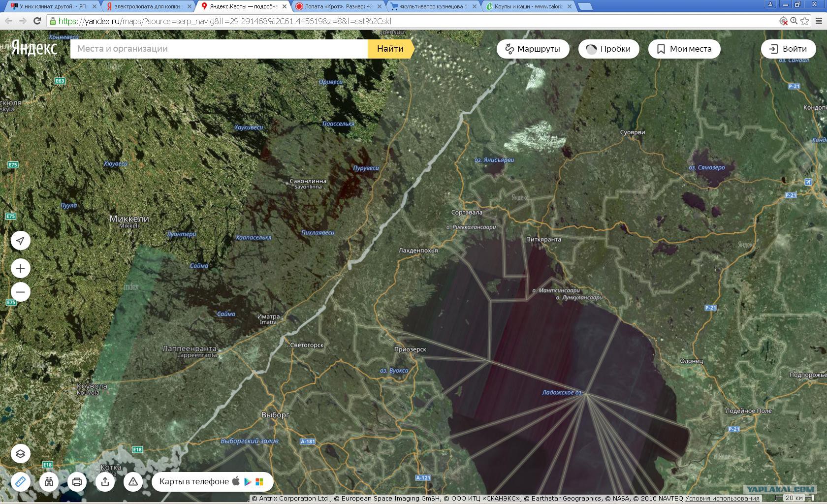
Task: Focus the 'Места и организации' search field
Action: coord(219,49)
